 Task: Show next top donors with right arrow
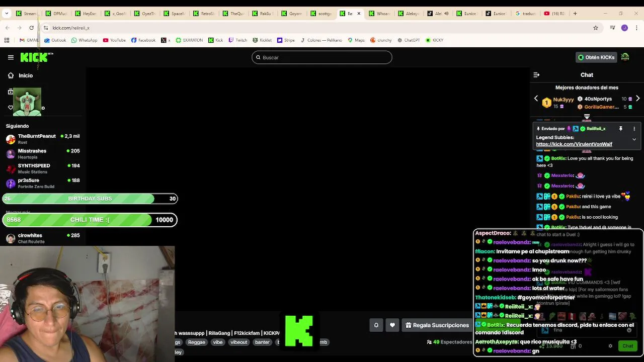[x=637, y=99]
